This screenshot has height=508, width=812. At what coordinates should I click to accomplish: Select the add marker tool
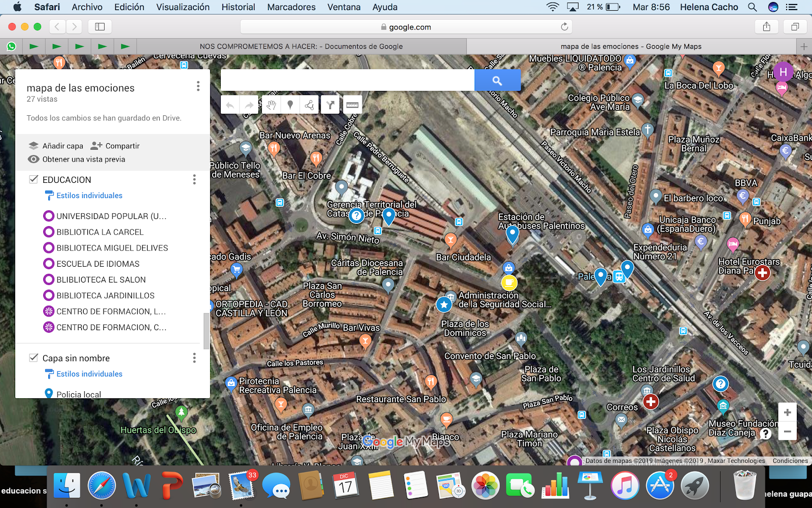pyautogui.click(x=290, y=105)
